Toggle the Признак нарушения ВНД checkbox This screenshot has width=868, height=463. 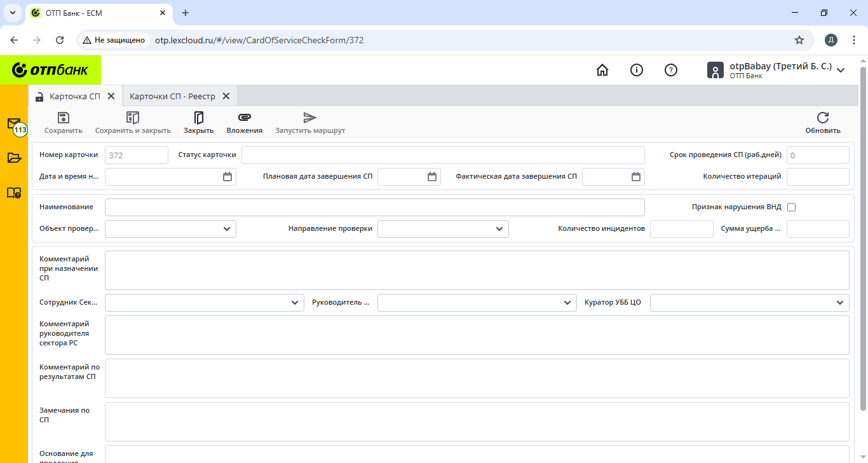[x=791, y=207]
